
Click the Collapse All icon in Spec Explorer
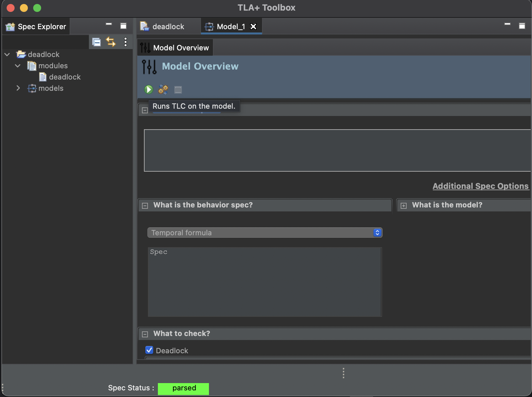tap(97, 42)
